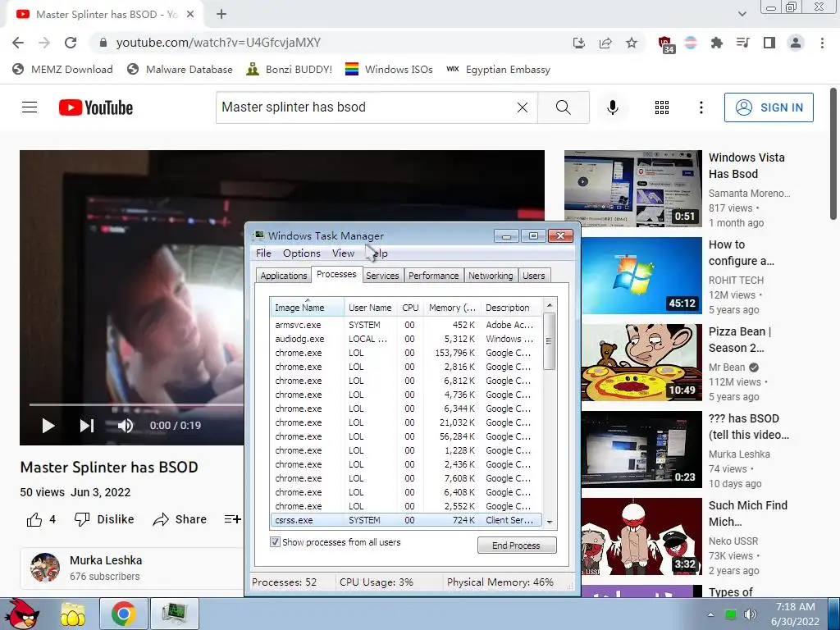
Task: Open the Malware Database bookmark
Action: point(180,70)
